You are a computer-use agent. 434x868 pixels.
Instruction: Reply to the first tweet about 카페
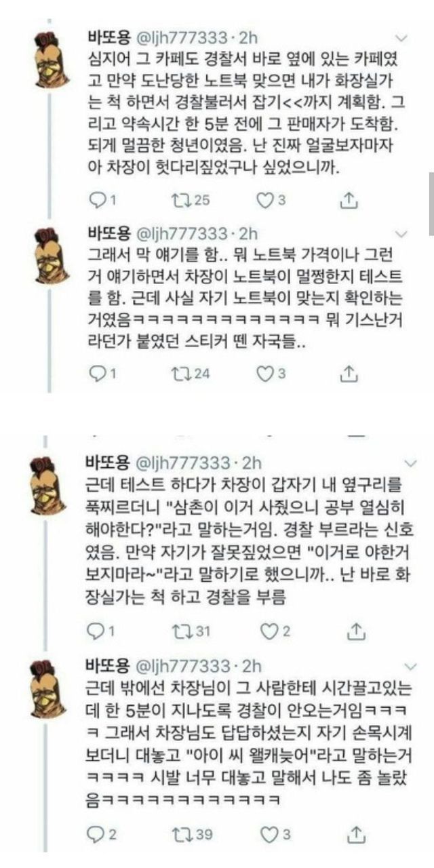pyautogui.click(x=103, y=200)
